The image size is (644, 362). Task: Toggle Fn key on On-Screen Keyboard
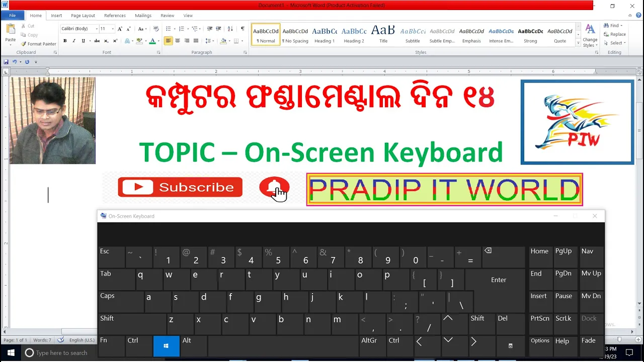(111, 346)
